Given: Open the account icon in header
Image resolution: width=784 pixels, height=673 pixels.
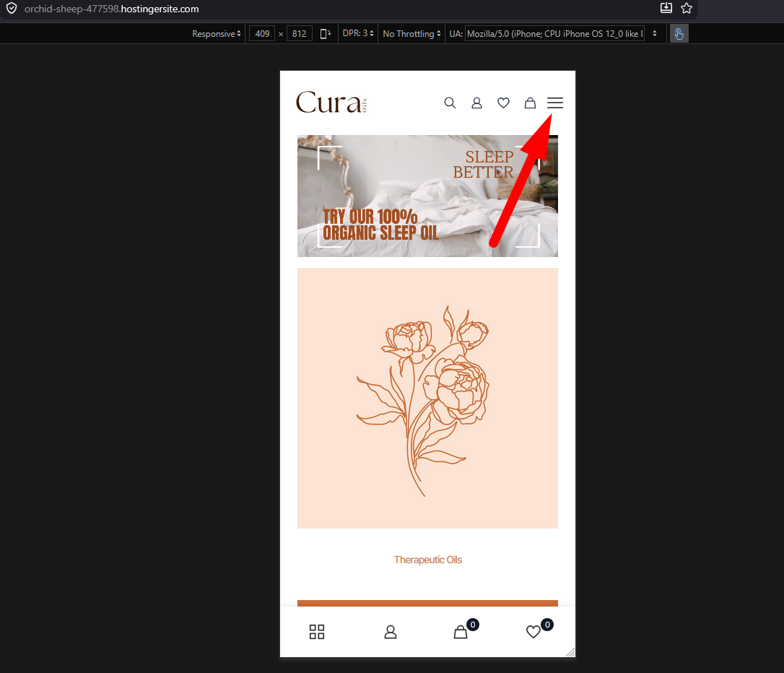Looking at the screenshot, I should pos(477,103).
